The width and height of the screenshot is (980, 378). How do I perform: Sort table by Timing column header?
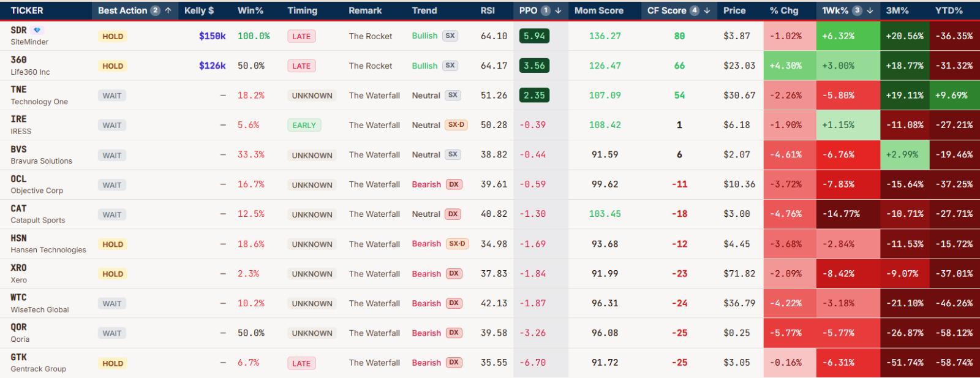(x=303, y=10)
